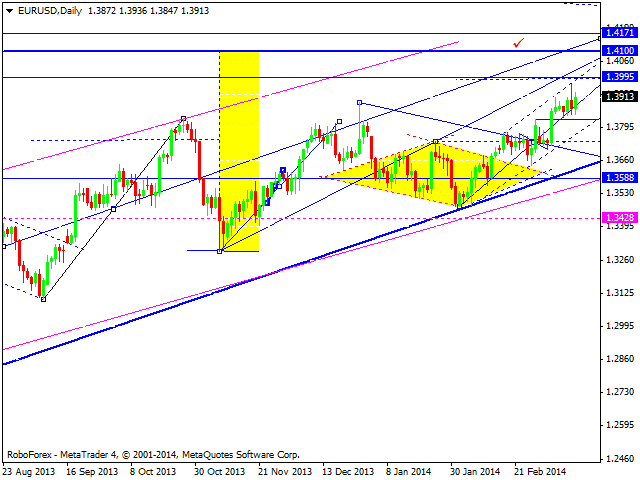
Task: Click the square anchor at the December 2013 peak
Action: coord(359,102)
